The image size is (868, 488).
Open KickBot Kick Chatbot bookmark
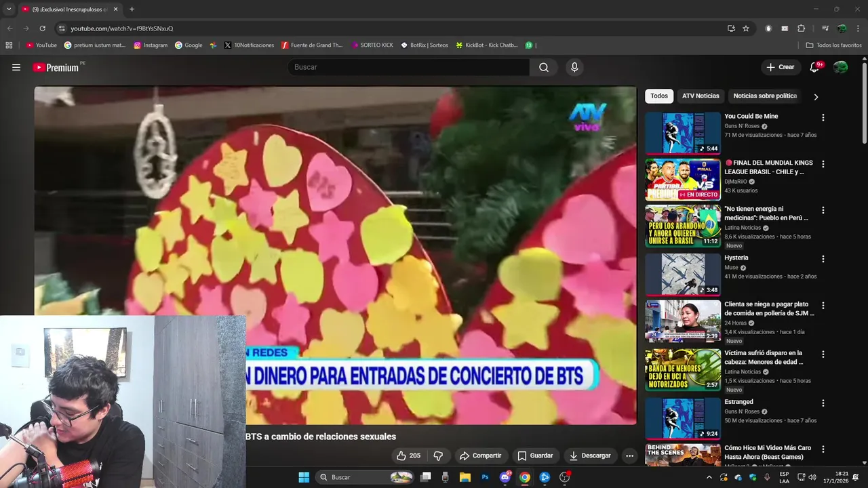(487, 45)
